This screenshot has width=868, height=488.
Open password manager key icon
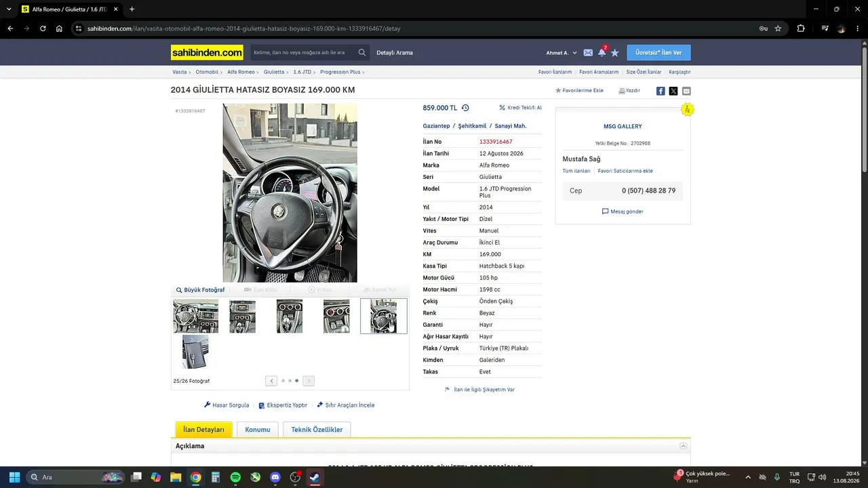pyautogui.click(x=763, y=28)
